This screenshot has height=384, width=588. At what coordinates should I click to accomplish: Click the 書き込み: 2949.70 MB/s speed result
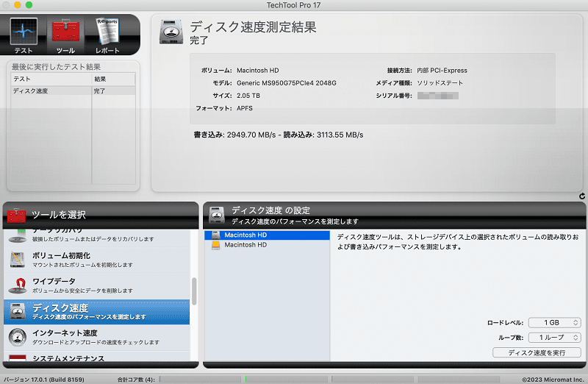(234, 135)
